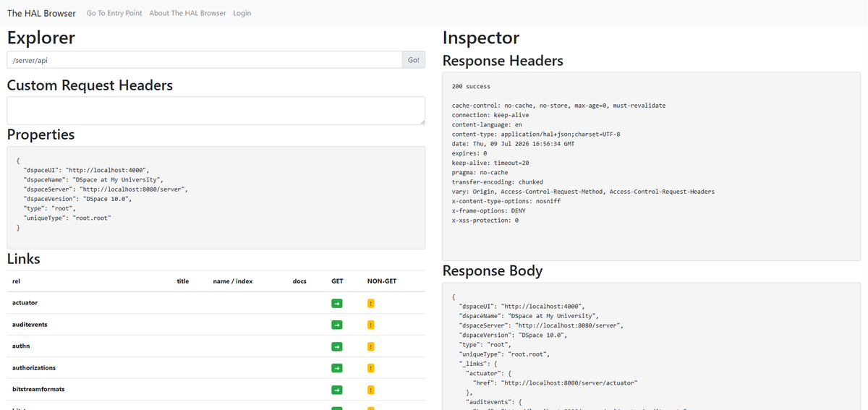Click the bitstreamformats rel name

pos(38,389)
